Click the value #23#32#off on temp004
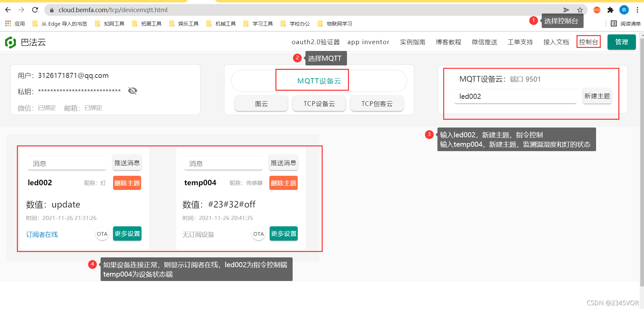This screenshot has width=644, height=309. point(232,204)
